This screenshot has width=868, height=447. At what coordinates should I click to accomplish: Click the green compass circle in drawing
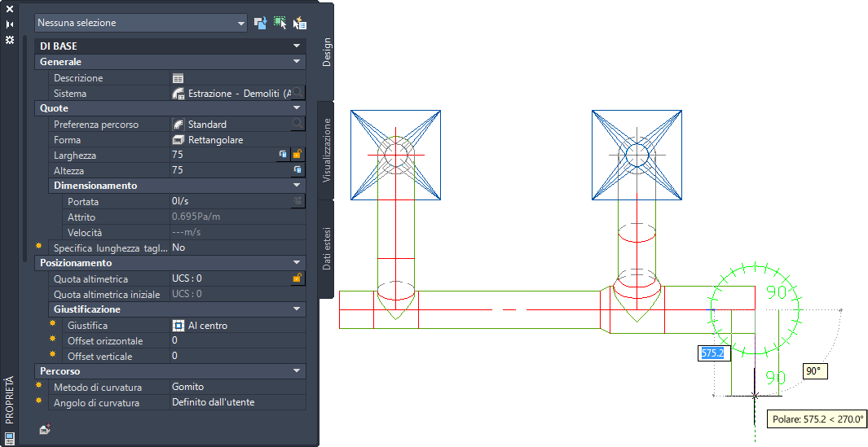(x=755, y=309)
